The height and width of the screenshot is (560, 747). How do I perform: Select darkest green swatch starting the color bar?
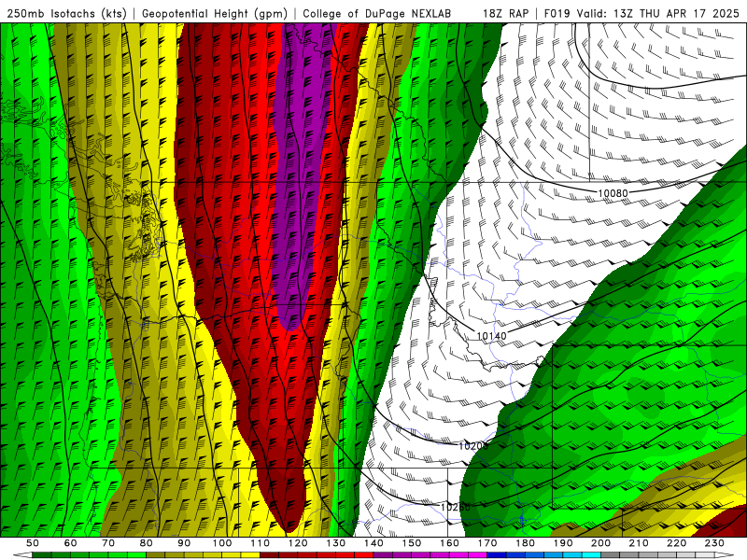(42, 555)
